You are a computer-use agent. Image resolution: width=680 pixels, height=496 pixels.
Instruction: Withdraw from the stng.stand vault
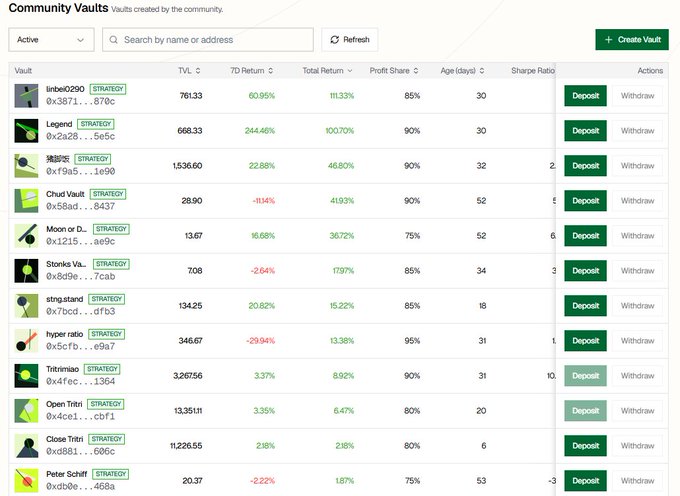(637, 306)
